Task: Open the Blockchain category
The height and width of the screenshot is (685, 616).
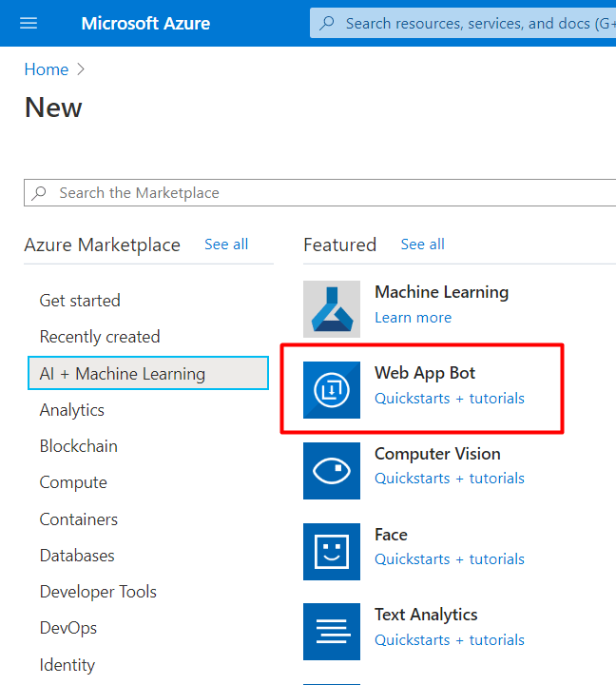Action: (79, 446)
